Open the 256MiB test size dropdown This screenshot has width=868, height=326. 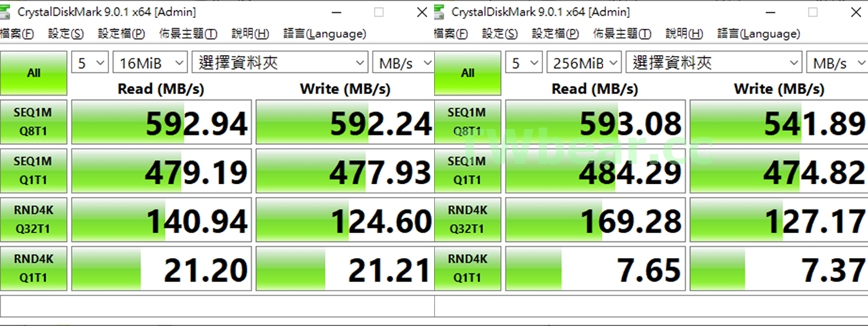(584, 63)
